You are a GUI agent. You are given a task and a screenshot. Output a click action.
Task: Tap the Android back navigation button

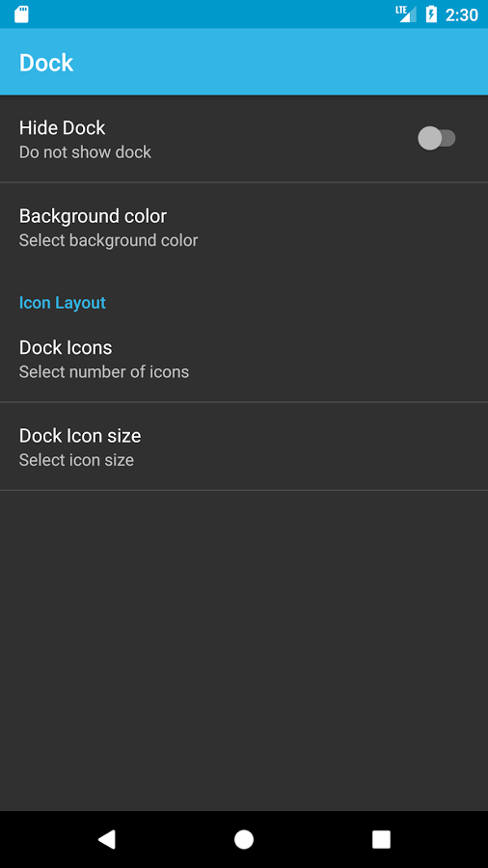point(107,839)
